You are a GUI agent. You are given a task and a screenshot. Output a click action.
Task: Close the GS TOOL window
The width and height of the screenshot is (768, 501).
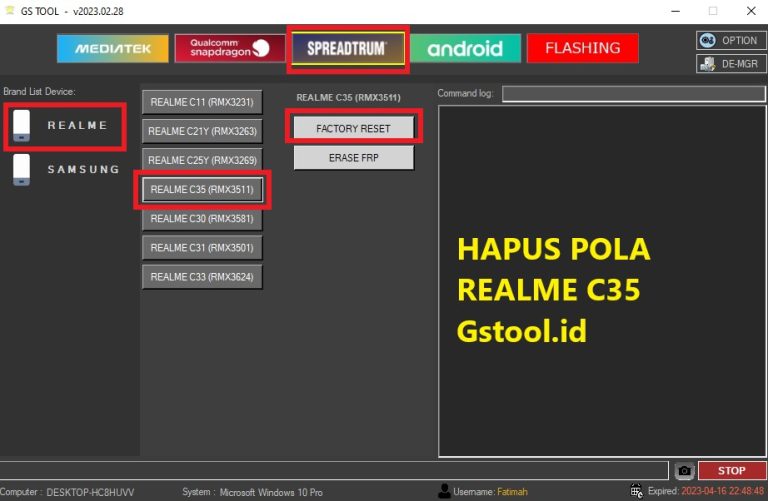(751, 11)
